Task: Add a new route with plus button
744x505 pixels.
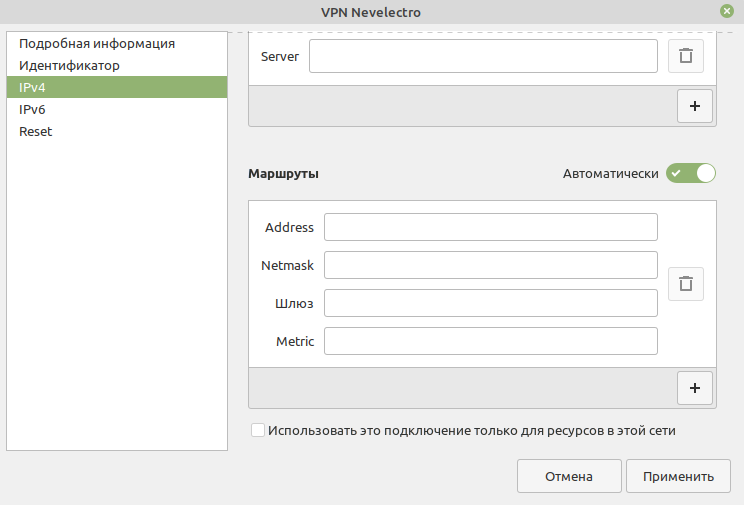Action: tap(695, 388)
